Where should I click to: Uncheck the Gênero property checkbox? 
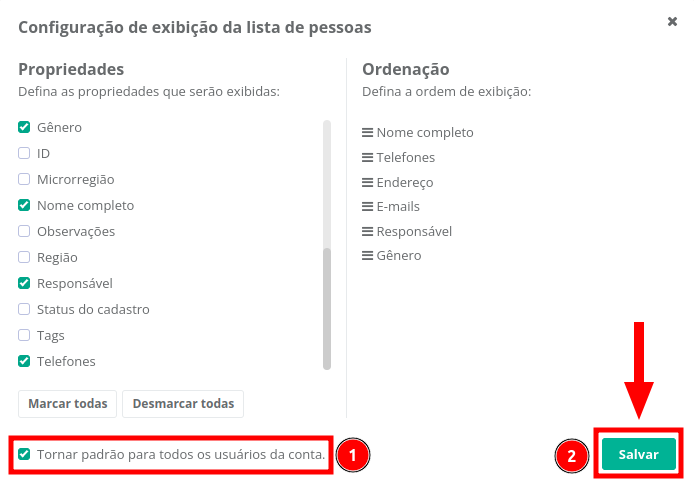(x=25, y=127)
